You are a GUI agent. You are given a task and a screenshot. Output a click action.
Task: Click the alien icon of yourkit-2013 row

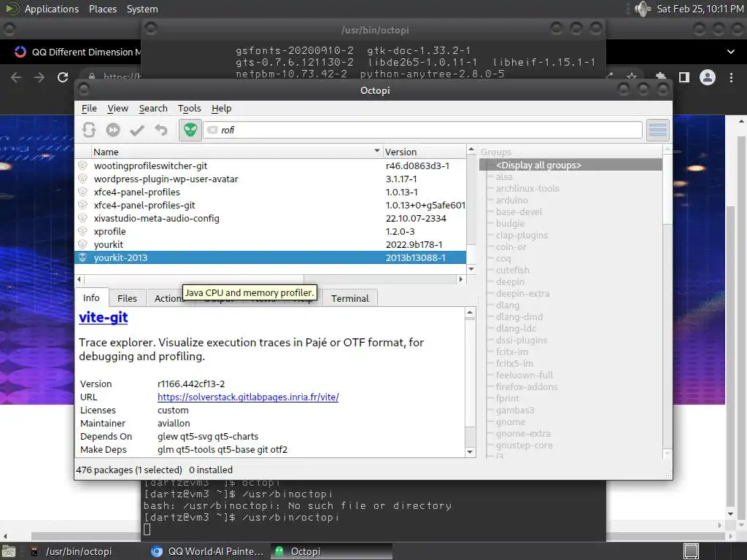coord(83,257)
